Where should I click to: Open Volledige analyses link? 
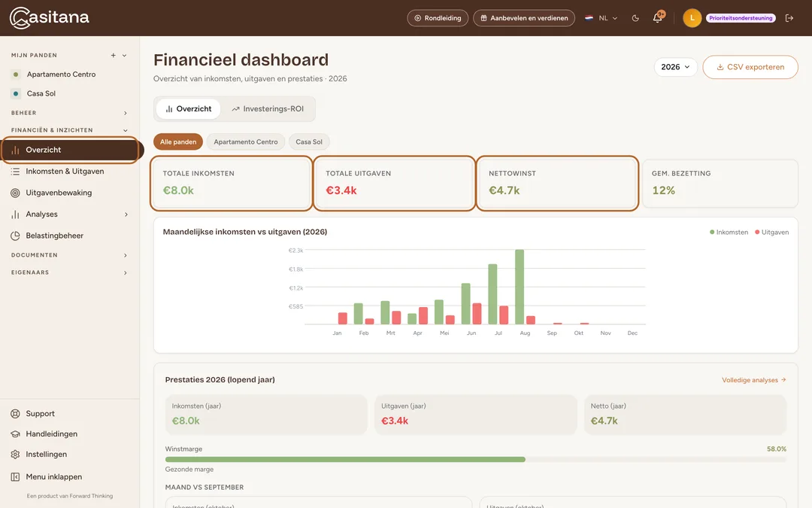click(754, 380)
